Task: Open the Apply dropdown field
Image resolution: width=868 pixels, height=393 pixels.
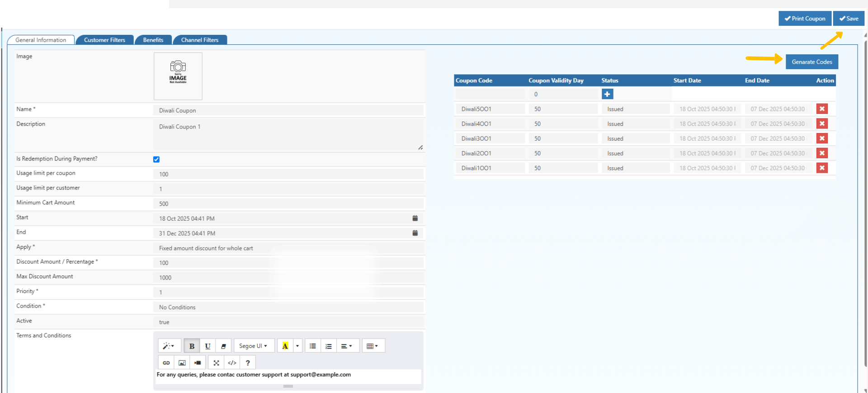Action: point(288,248)
